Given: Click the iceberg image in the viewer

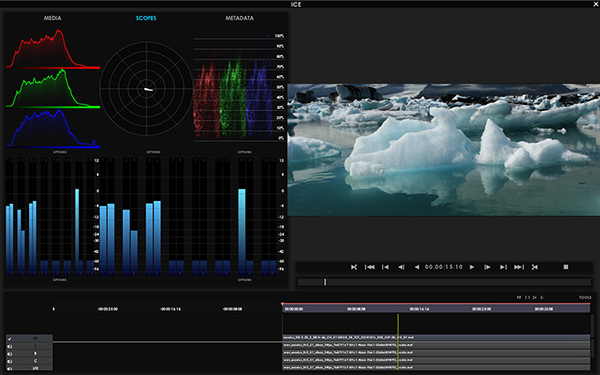Looking at the screenshot, I should (443, 150).
